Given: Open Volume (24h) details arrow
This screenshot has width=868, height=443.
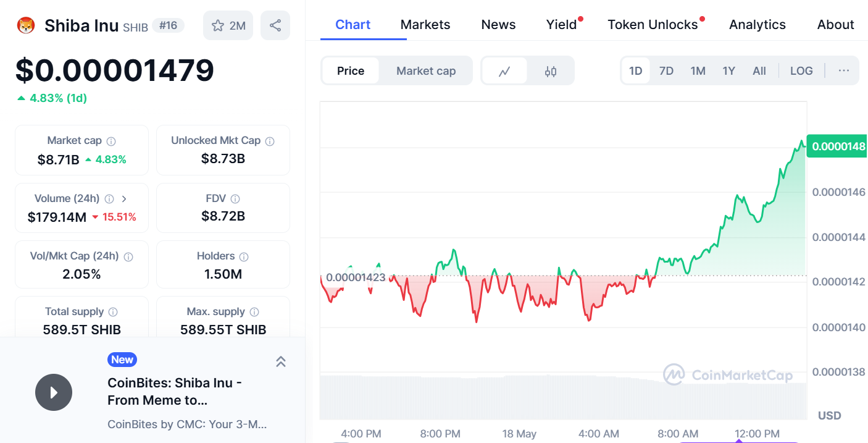Looking at the screenshot, I should click(x=124, y=199).
